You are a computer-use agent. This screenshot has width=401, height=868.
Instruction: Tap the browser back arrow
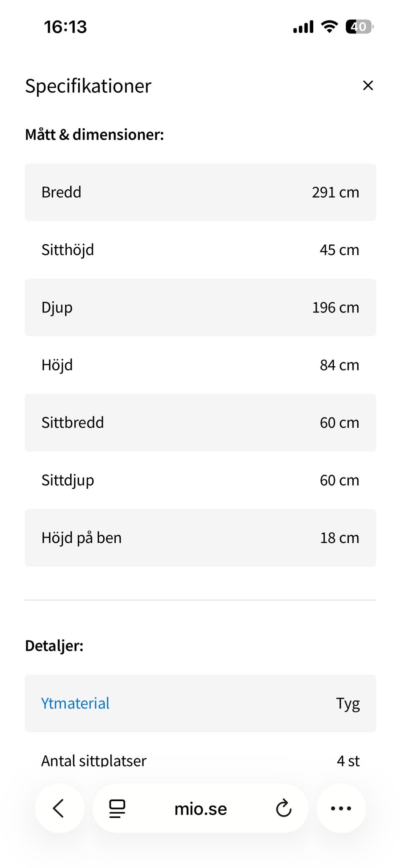pyautogui.click(x=59, y=808)
